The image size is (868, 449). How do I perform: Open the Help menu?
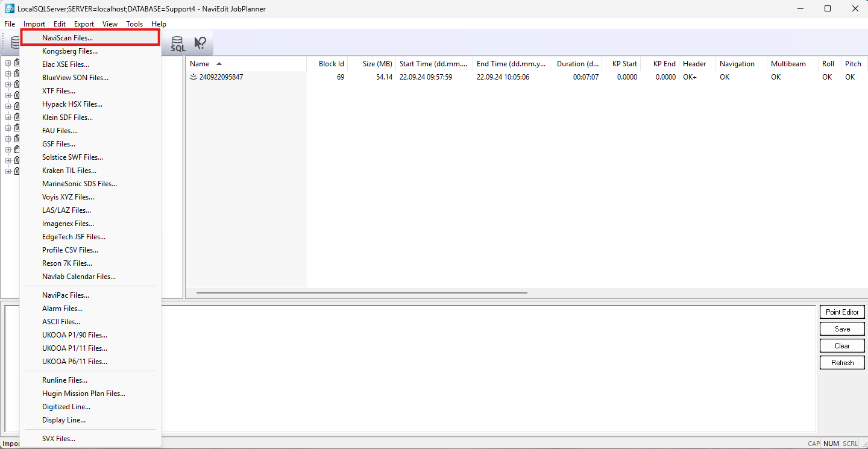coord(159,24)
